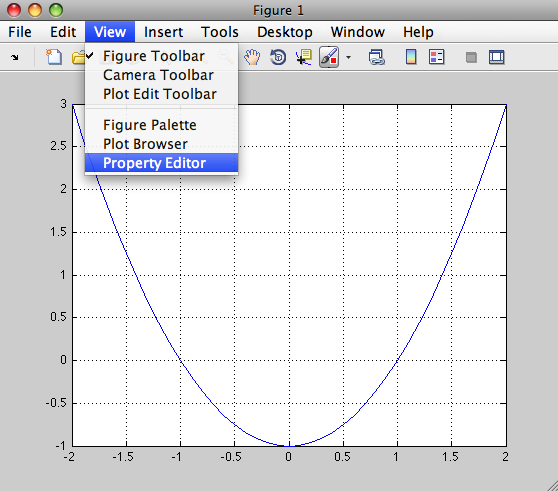Toggle the Brush data tool
The image size is (558, 491).
coord(329,57)
